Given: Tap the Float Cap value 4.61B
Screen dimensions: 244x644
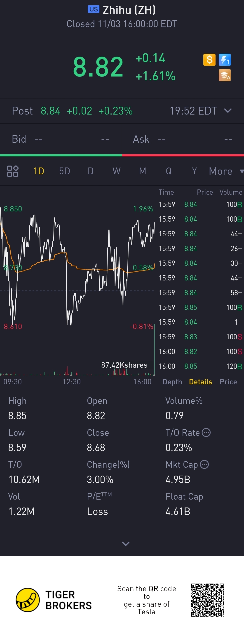Looking at the screenshot, I should (x=178, y=512).
